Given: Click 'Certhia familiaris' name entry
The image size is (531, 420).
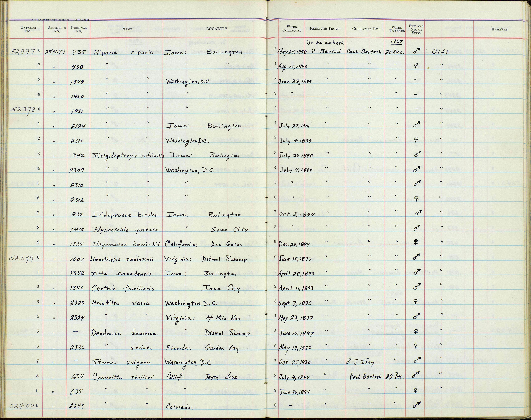Looking at the screenshot, I should point(123,288).
